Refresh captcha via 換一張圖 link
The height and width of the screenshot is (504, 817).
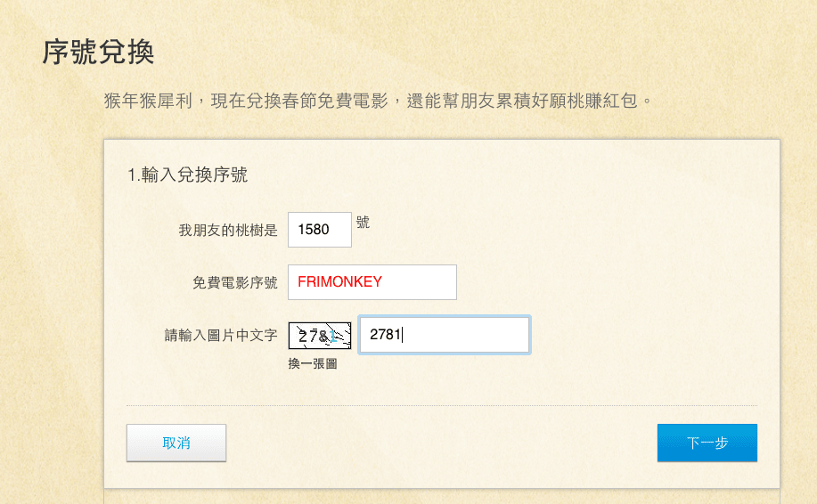coord(313,363)
